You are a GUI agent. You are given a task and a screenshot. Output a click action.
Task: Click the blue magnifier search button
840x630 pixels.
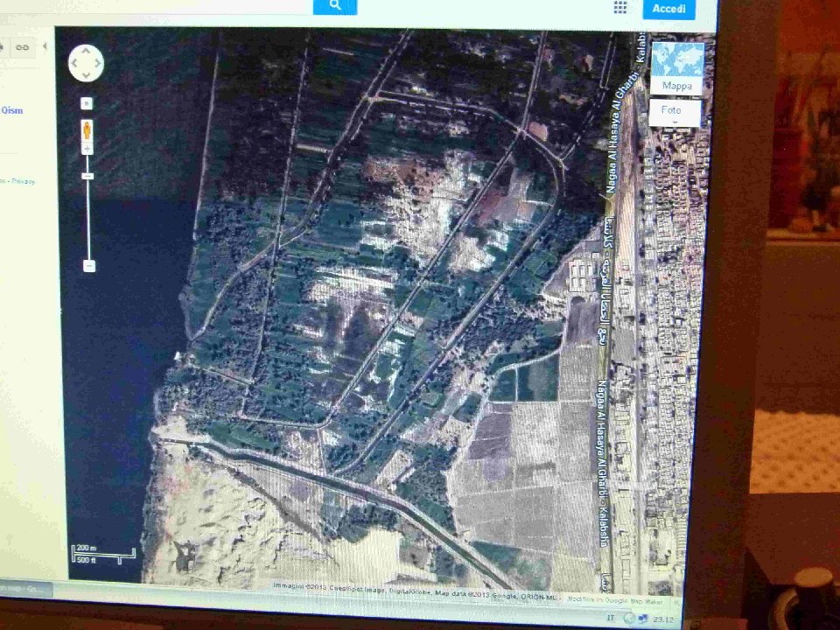(x=335, y=6)
